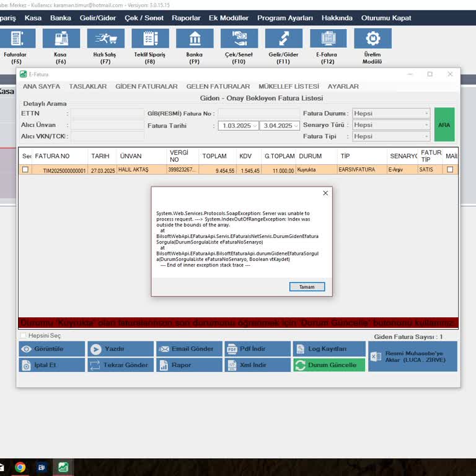
Task: Click the İptal Et button
Action: 52,365
